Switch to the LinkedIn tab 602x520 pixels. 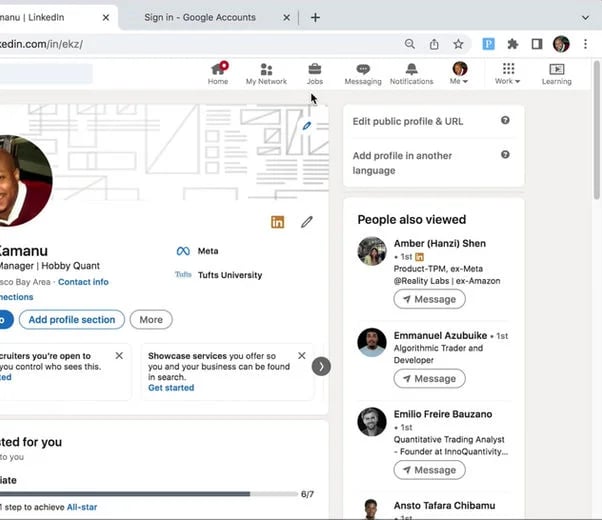point(50,17)
